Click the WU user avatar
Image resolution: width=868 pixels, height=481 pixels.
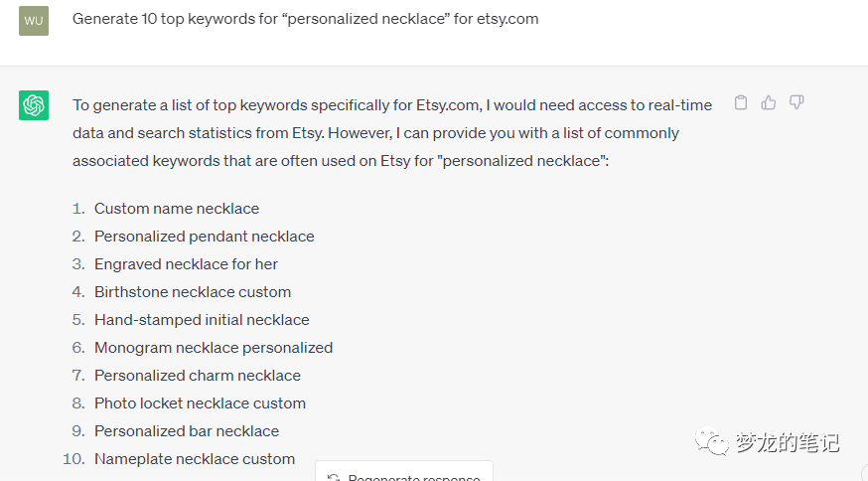click(34, 20)
